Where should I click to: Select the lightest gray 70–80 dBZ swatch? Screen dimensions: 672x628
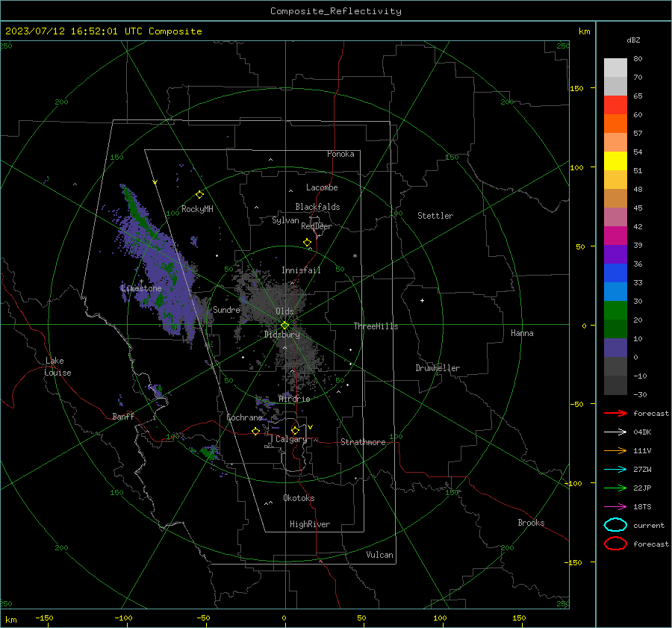click(615, 68)
